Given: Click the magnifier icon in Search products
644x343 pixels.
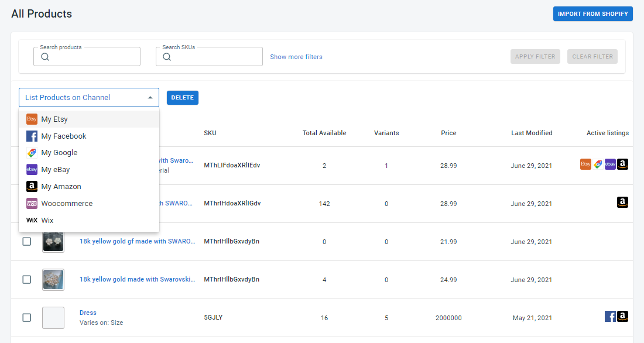Looking at the screenshot, I should pyautogui.click(x=45, y=57).
